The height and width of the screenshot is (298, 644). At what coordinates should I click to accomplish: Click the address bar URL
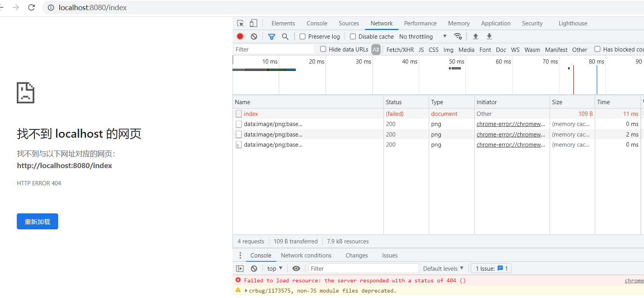click(92, 7)
